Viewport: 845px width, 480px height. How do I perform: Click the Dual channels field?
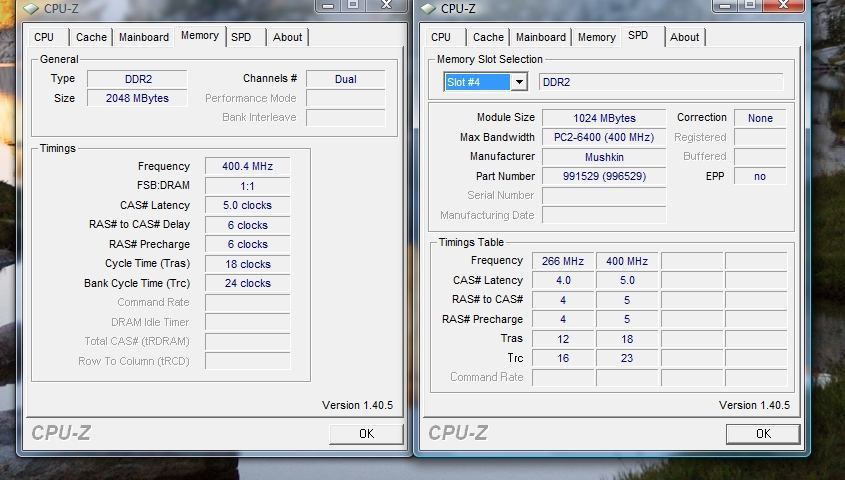click(x=345, y=79)
